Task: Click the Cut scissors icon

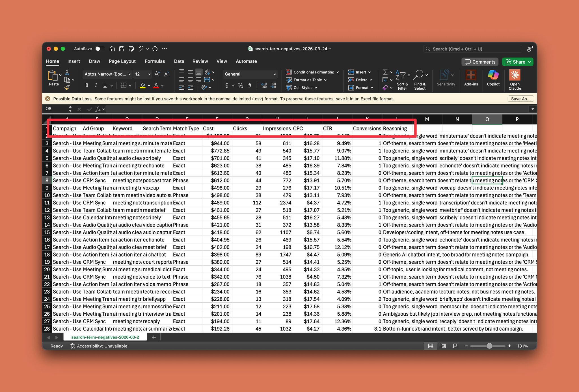Action: (x=67, y=72)
